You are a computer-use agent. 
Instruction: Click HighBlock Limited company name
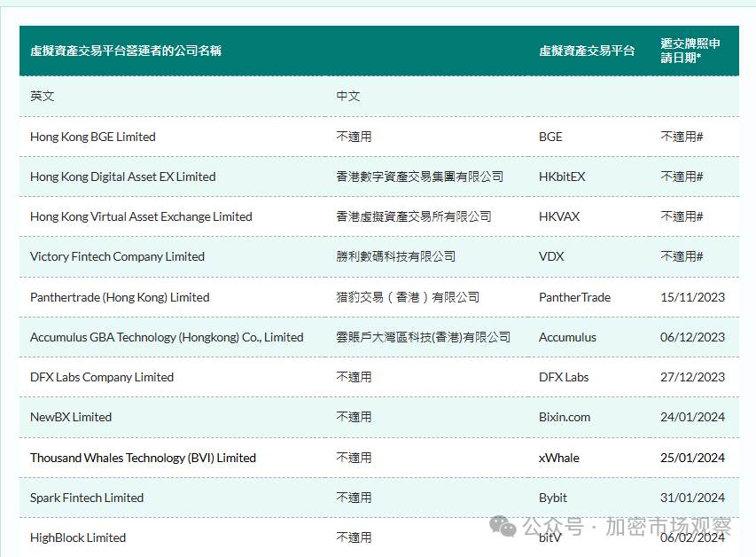tap(78, 537)
